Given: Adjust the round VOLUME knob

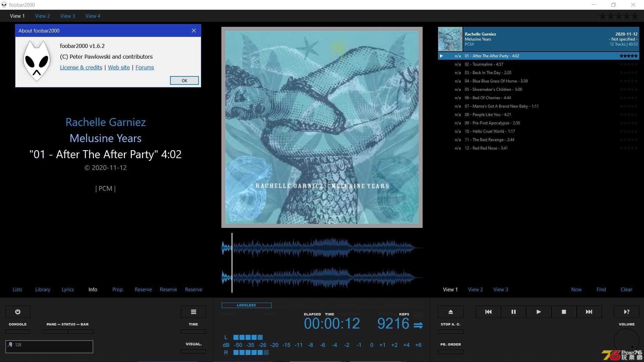Looking at the screenshot, I should 627,341.
